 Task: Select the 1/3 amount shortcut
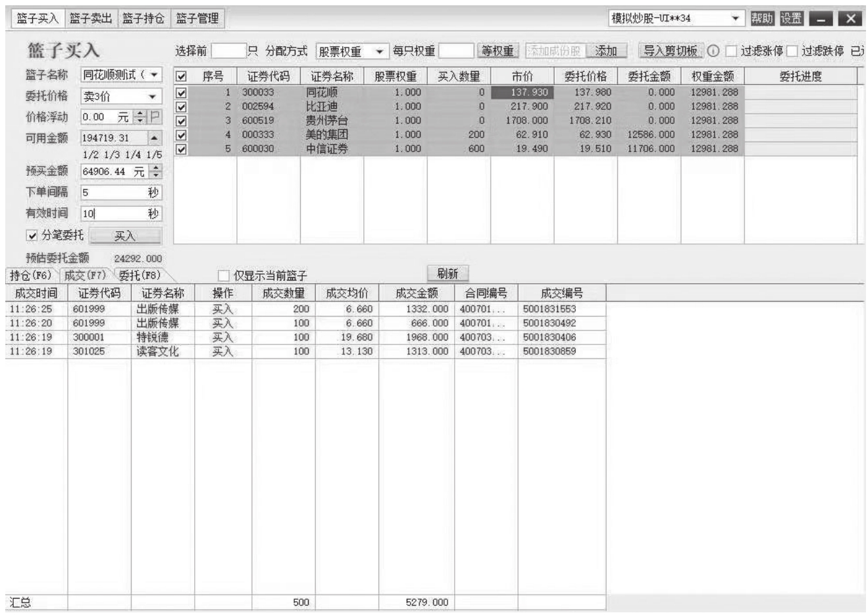click(x=111, y=155)
